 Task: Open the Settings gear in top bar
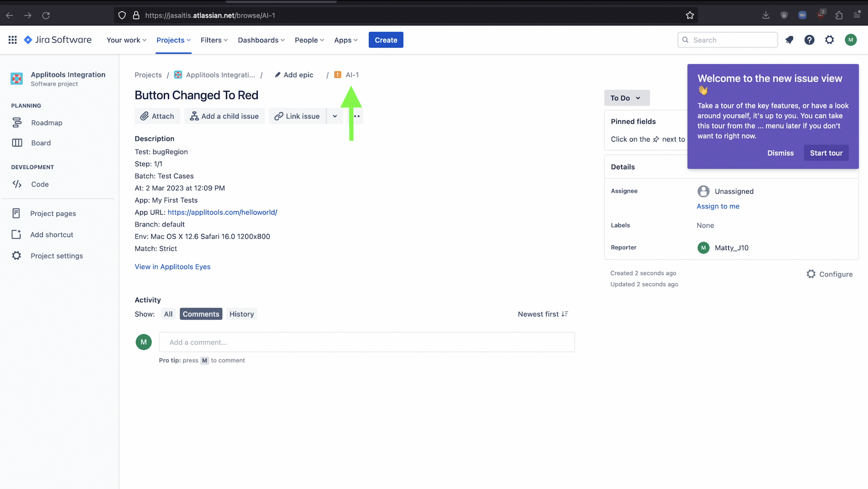(x=830, y=40)
